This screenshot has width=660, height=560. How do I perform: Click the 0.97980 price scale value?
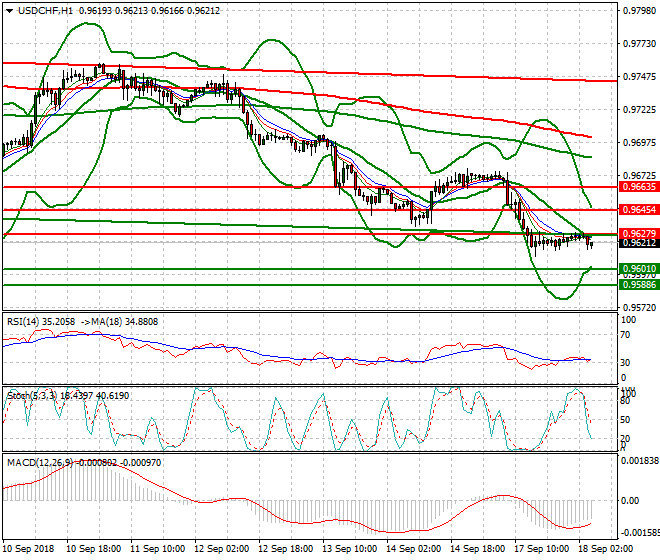[639, 11]
